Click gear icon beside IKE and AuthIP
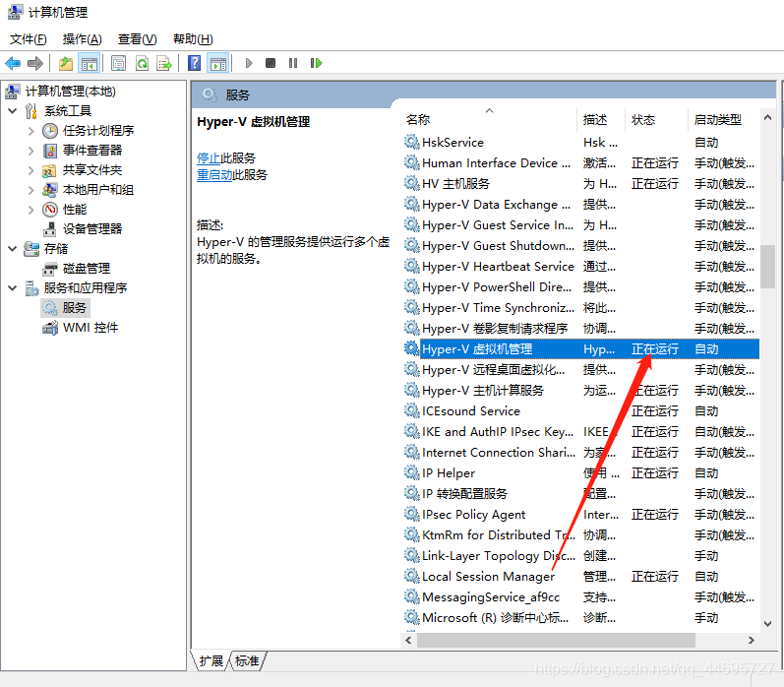784x687 pixels. (x=411, y=431)
